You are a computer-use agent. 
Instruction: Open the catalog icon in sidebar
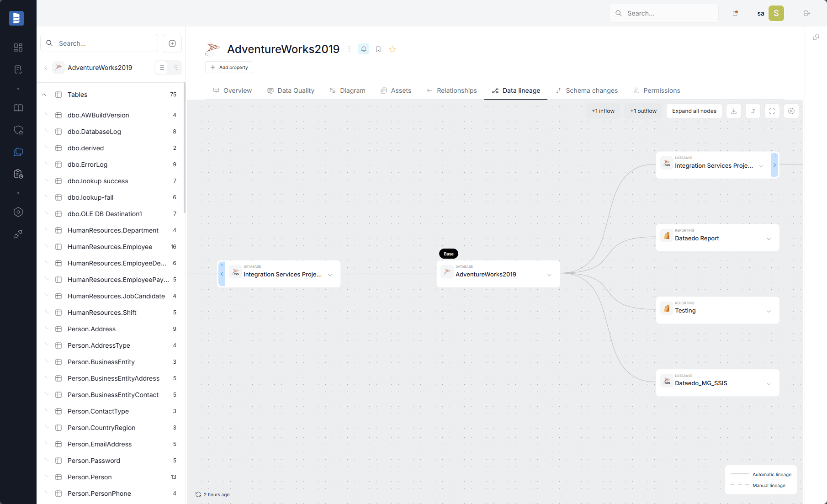[18, 152]
